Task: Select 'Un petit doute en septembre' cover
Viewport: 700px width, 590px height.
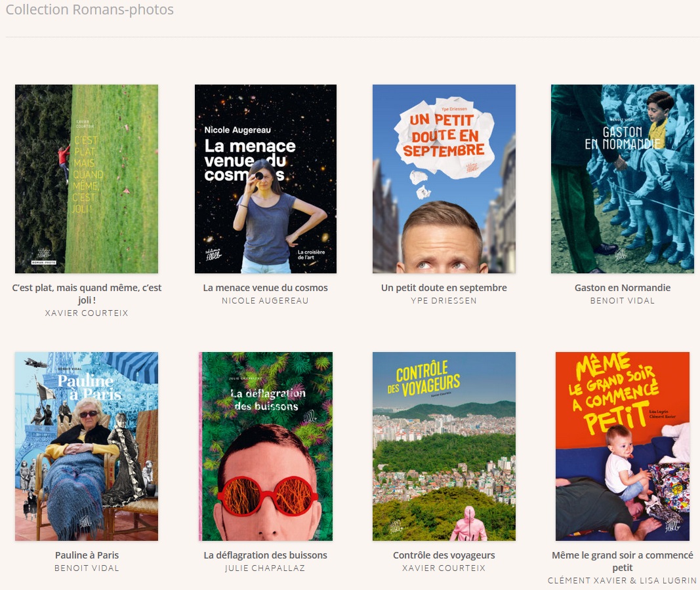Action: pos(443,178)
